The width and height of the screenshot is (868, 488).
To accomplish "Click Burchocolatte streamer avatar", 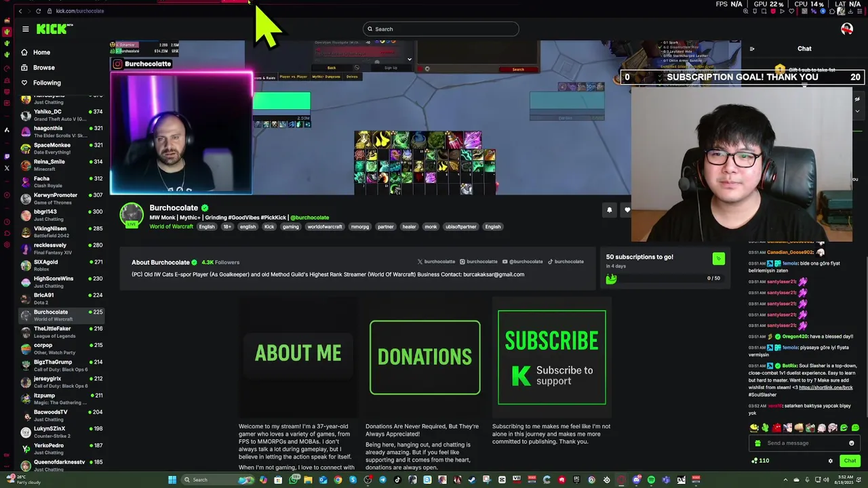I will [x=132, y=215].
